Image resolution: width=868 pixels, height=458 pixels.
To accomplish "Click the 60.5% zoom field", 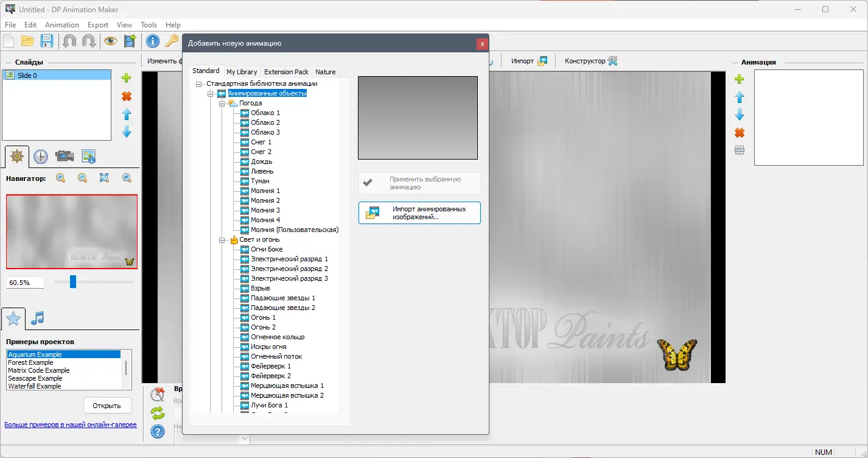I will 26,283.
